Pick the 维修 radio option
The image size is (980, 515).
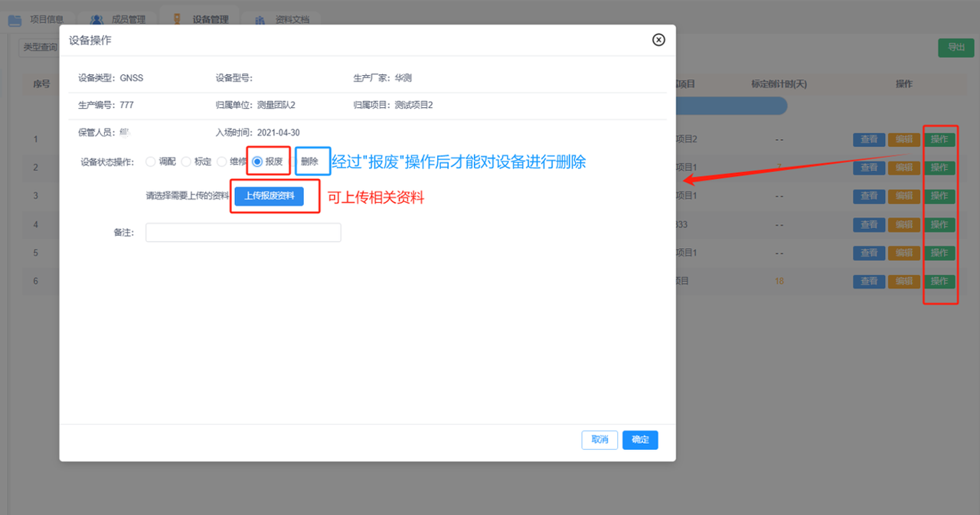tap(222, 161)
